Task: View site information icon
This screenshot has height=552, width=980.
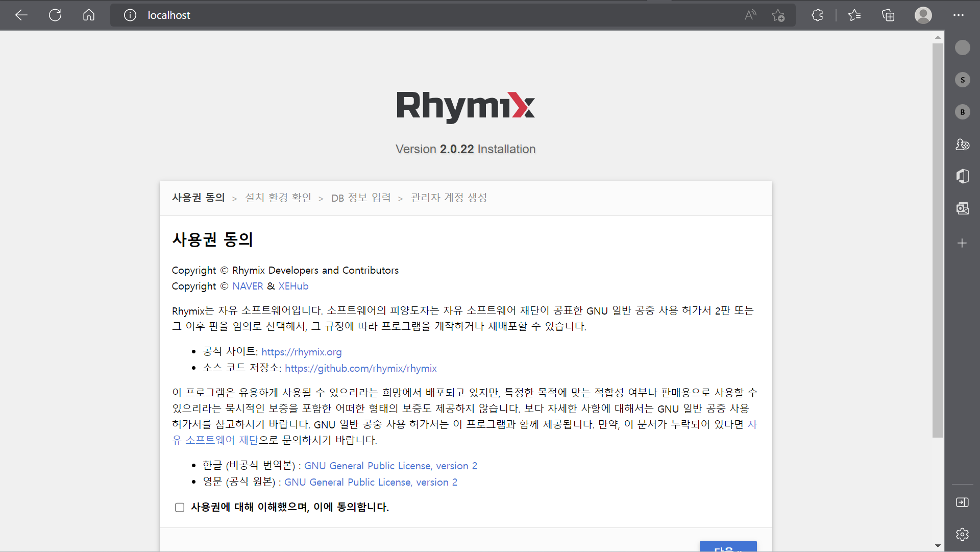Action: pos(130,15)
